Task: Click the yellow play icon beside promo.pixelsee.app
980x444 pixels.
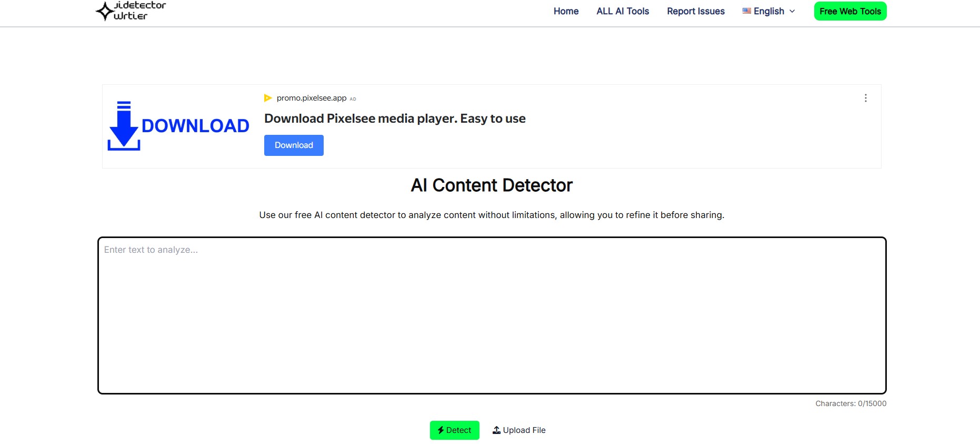Action: (268, 98)
